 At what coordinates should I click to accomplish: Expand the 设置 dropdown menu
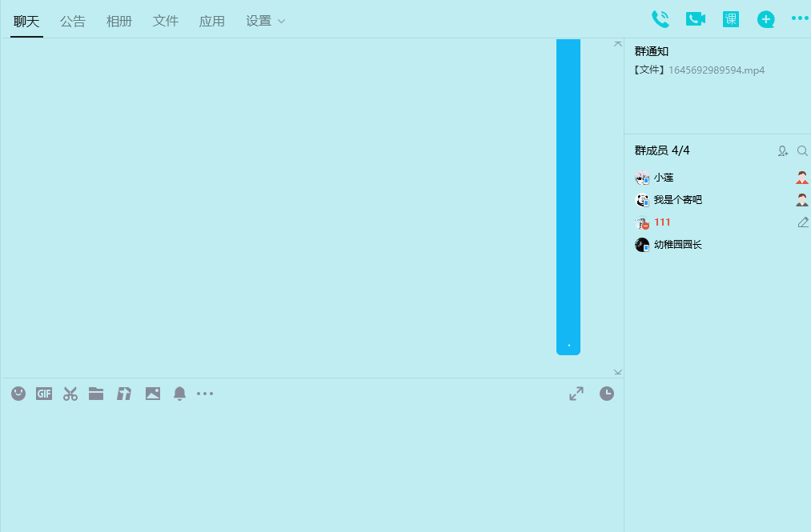coord(265,21)
